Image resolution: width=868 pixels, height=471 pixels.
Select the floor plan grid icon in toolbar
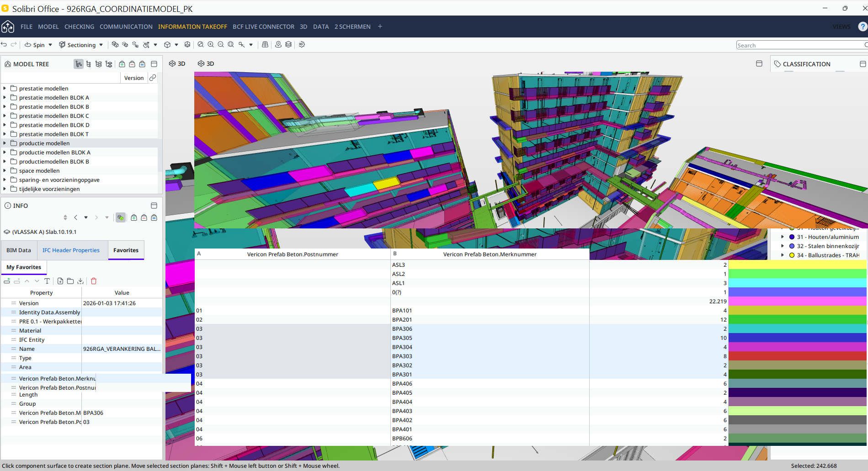tap(265, 45)
